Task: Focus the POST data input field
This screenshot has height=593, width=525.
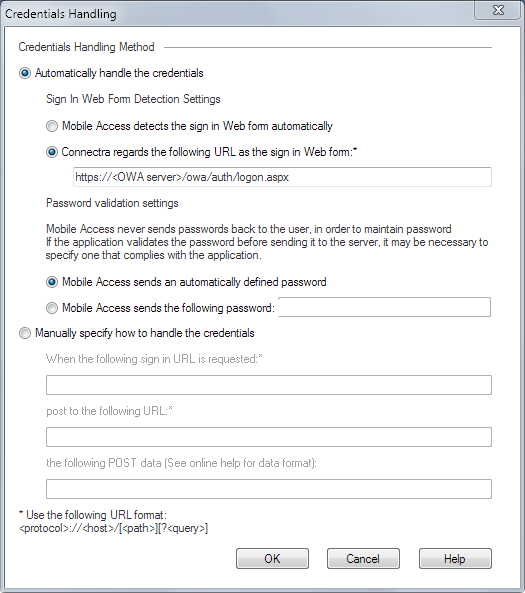Action: (269, 489)
